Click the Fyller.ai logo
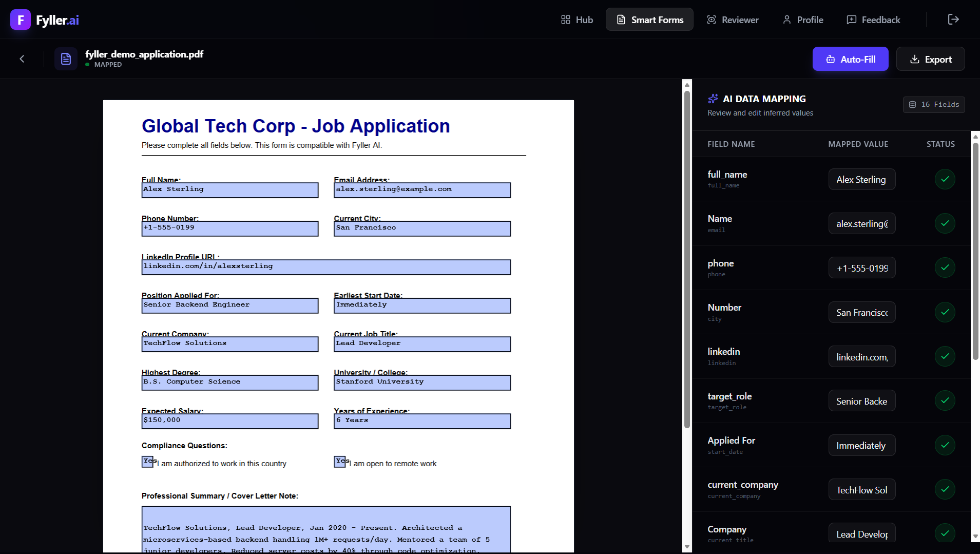 tap(45, 20)
